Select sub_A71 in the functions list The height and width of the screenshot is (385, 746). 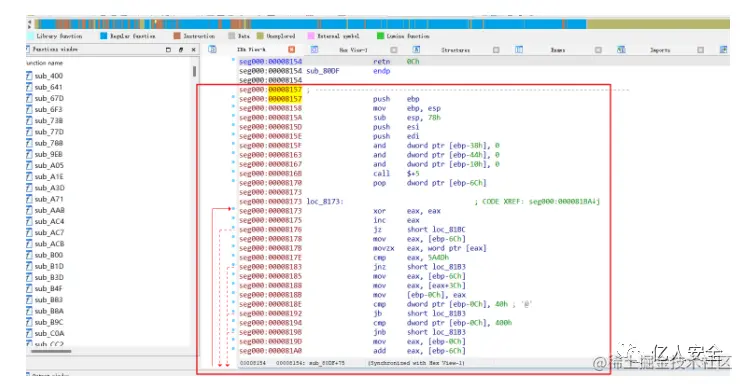pyautogui.click(x=49, y=199)
